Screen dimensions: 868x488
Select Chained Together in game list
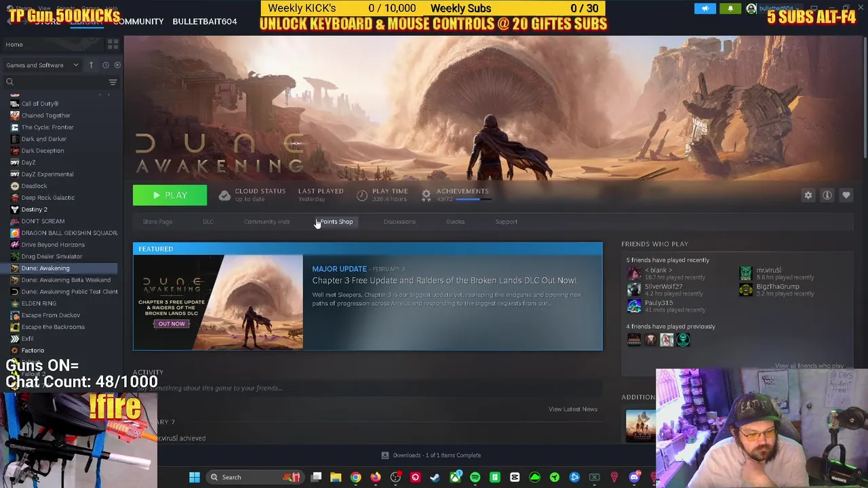tap(45, 115)
